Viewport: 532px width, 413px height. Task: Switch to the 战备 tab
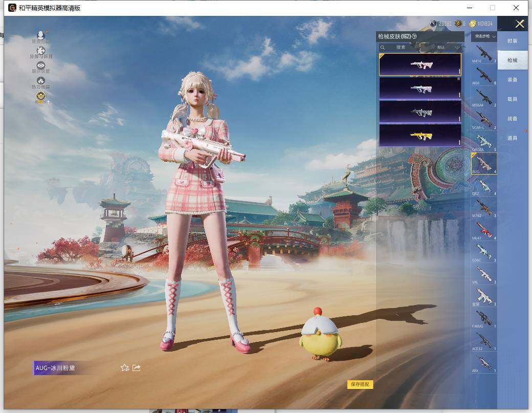513,119
